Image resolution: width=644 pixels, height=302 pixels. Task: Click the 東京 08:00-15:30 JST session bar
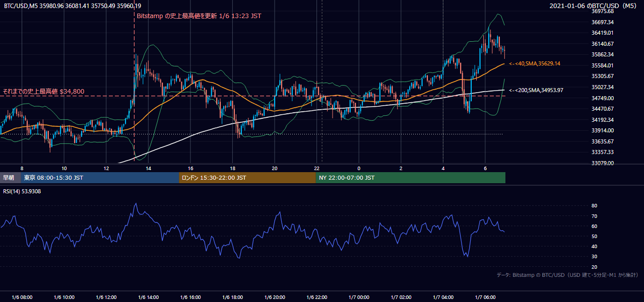click(x=100, y=178)
